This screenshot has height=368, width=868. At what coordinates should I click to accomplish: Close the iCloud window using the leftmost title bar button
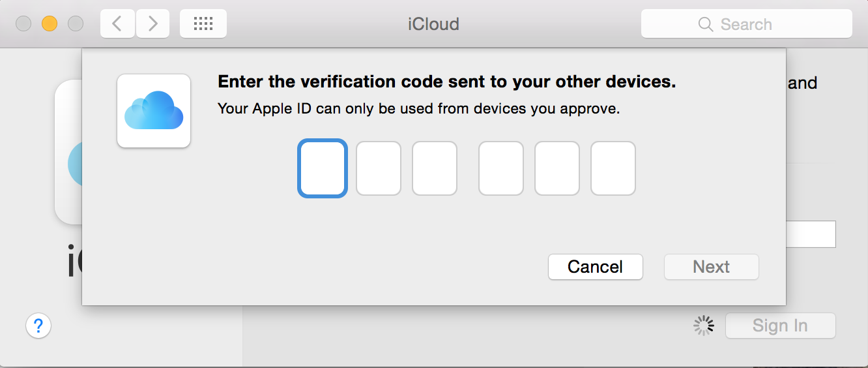(x=23, y=24)
